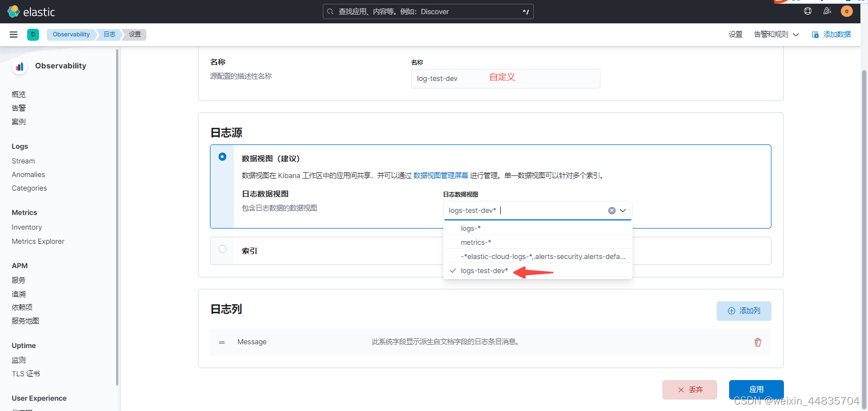This screenshot has height=411, width=868.
Task: Clear the log data view selection
Action: pos(612,211)
